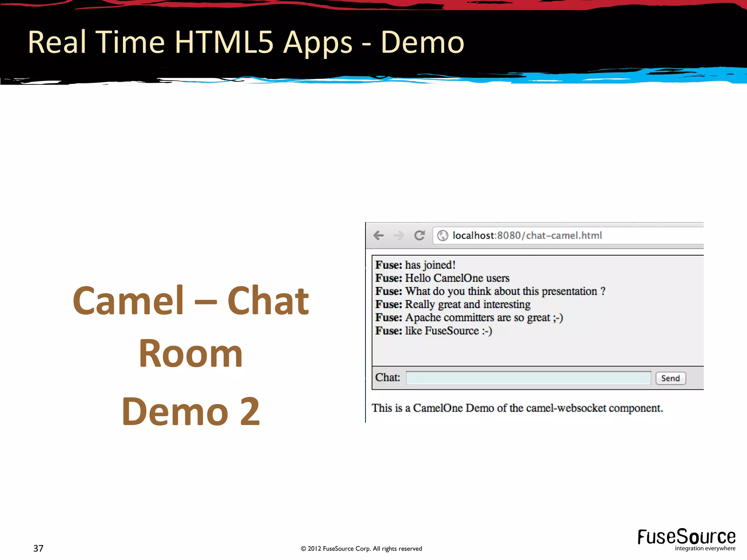Click the camel-websocket component description text
This screenshot has width=747, height=560.
pos(517,408)
